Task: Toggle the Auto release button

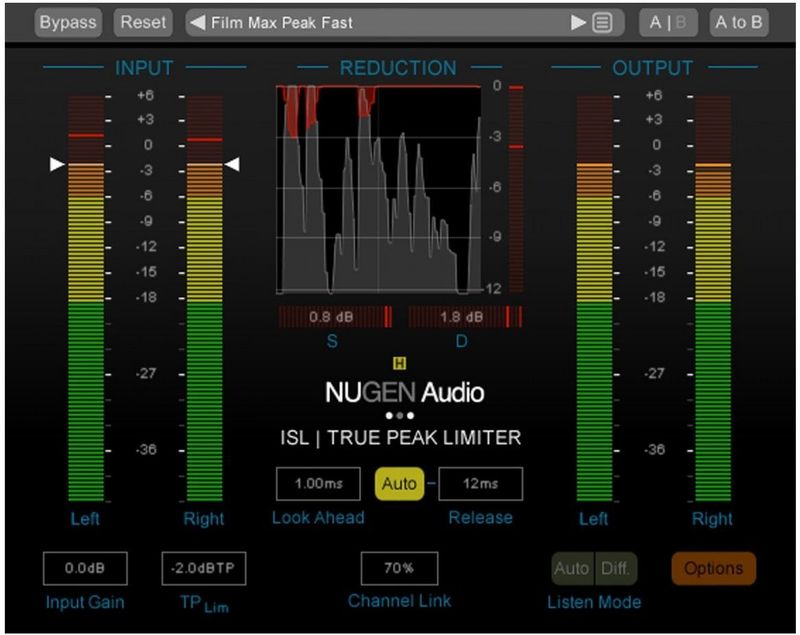Action: click(x=399, y=484)
